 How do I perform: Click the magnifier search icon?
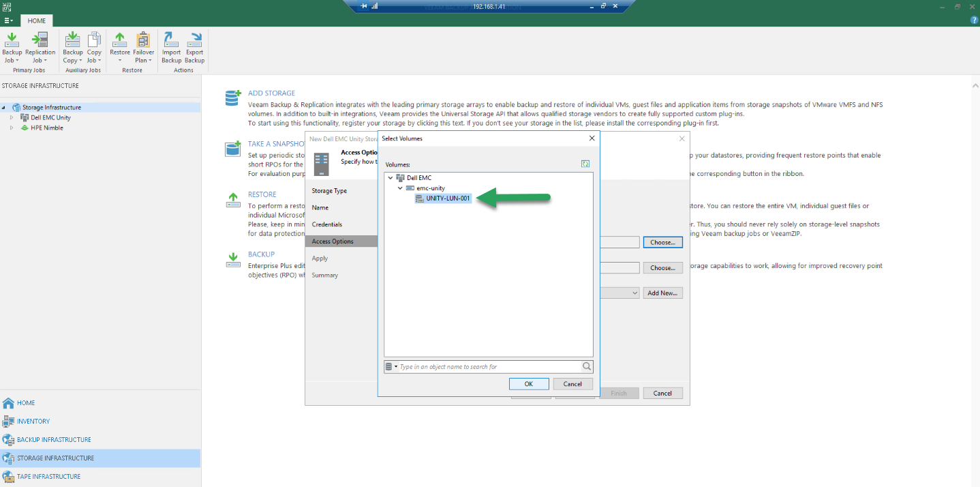[x=587, y=366]
